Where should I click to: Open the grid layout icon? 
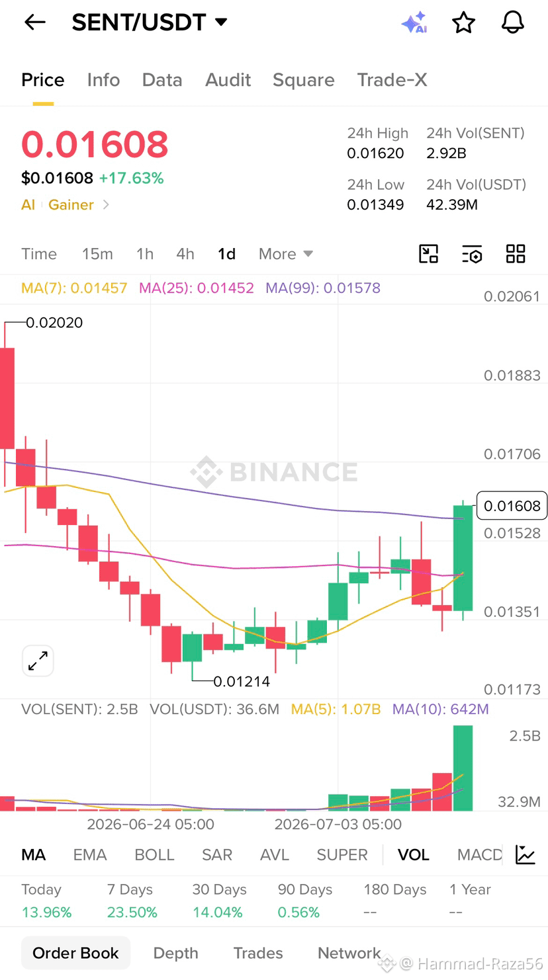(516, 254)
